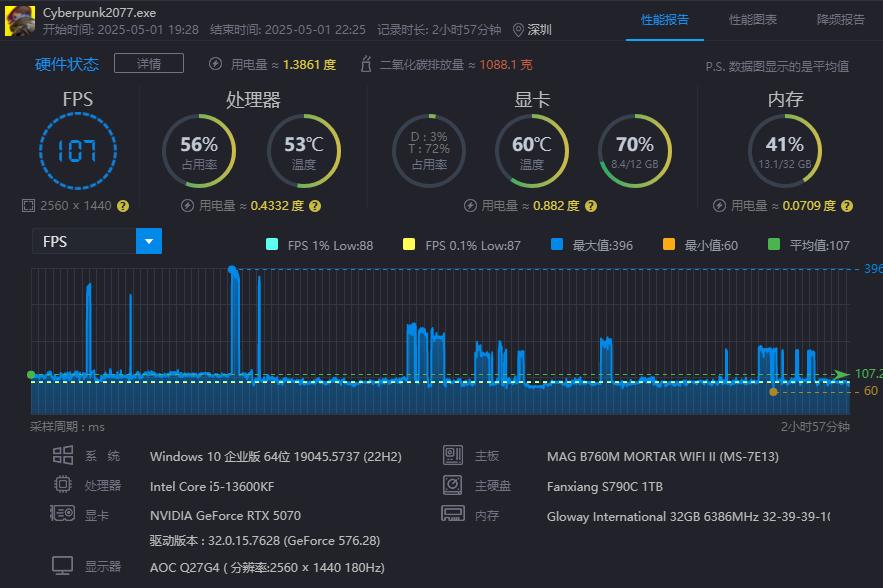The image size is (883, 588).
Task: Click the 硬件状态 heading
Action: (67, 64)
